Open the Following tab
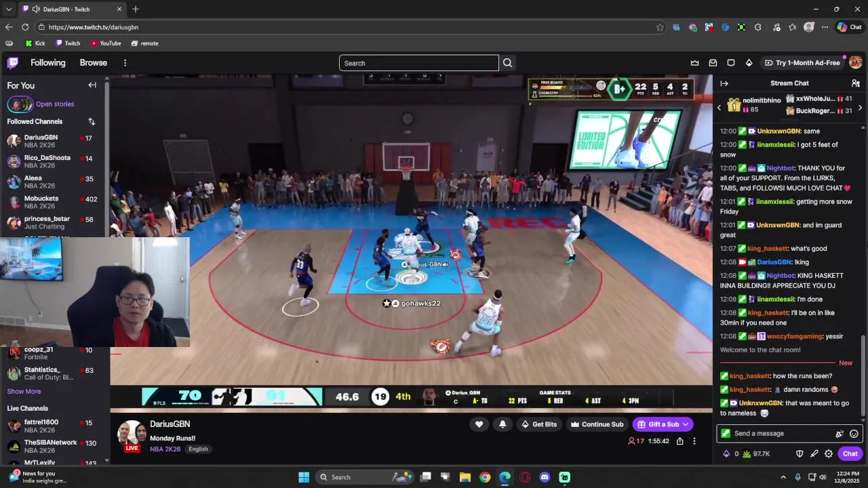 [x=48, y=63]
